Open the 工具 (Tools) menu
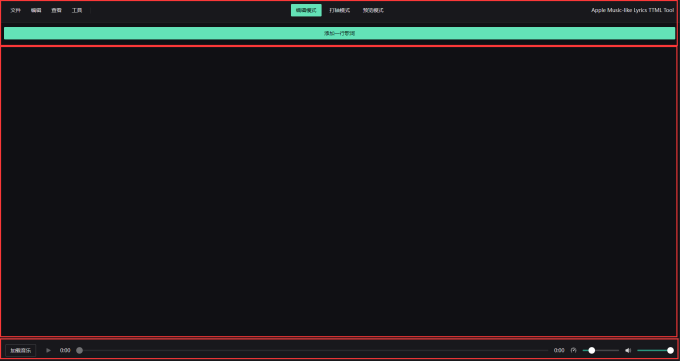This screenshot has height=361, width=680. (x=77, y=10)
